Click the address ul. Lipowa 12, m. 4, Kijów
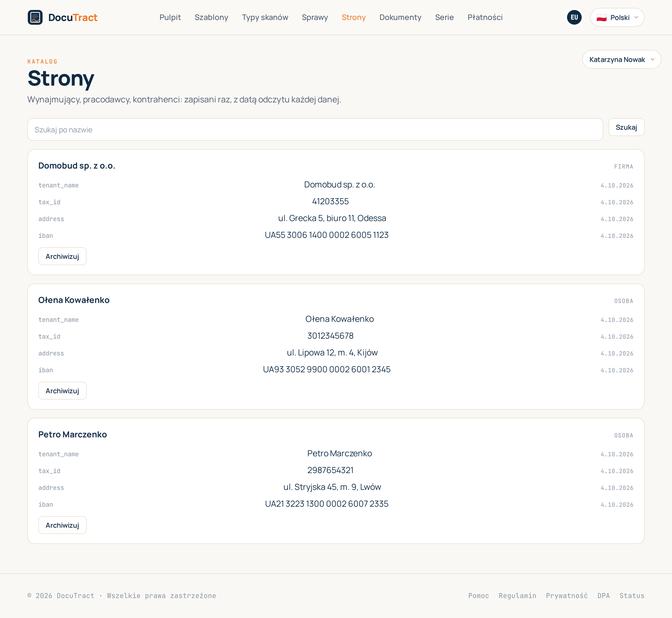Image resolution: width=672 pixels, height=618 pixels. 332,353
